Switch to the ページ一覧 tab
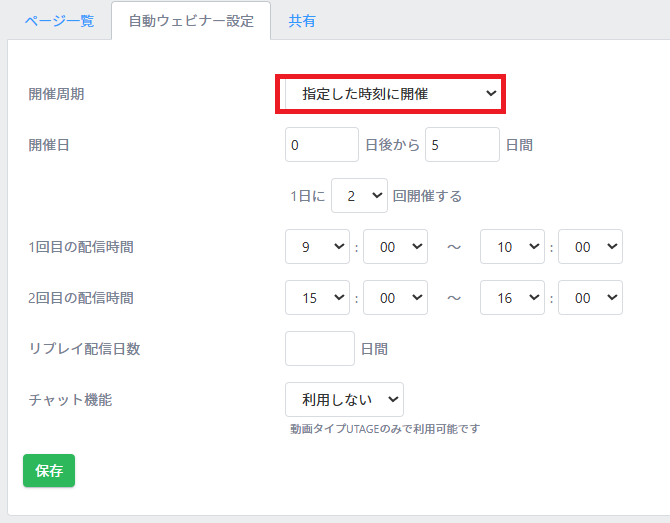 click(59, 21)
